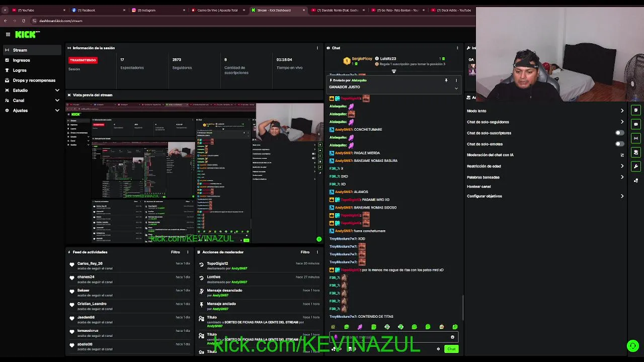Click Lontiwe in the moderator actions
644x362 pixels.
point(214,277)
